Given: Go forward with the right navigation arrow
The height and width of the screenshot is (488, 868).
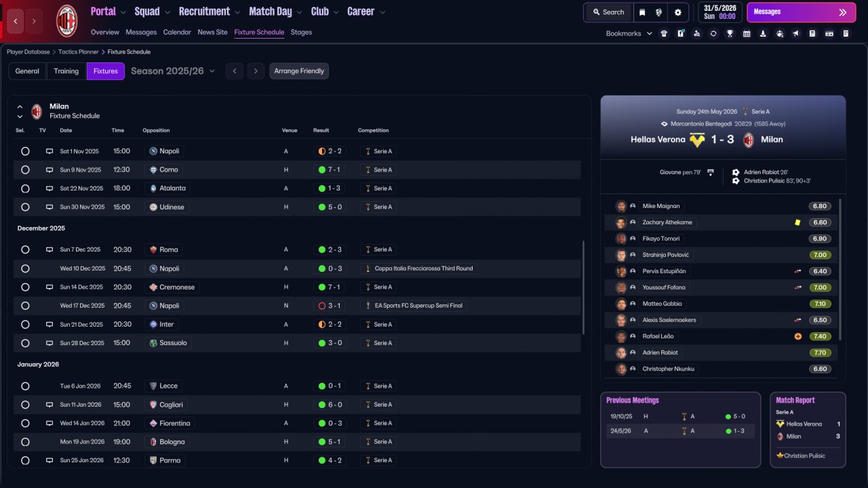Looking at the screenshot, I should pos(34,21).
